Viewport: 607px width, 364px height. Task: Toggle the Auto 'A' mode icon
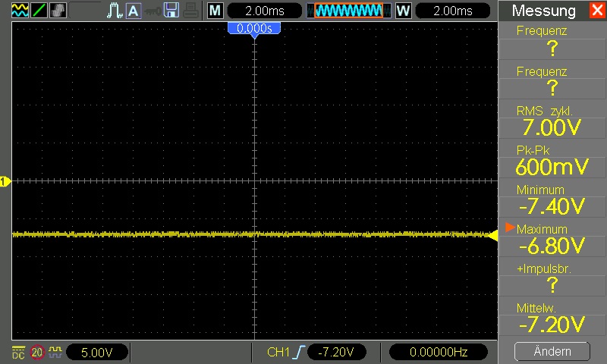134,11
